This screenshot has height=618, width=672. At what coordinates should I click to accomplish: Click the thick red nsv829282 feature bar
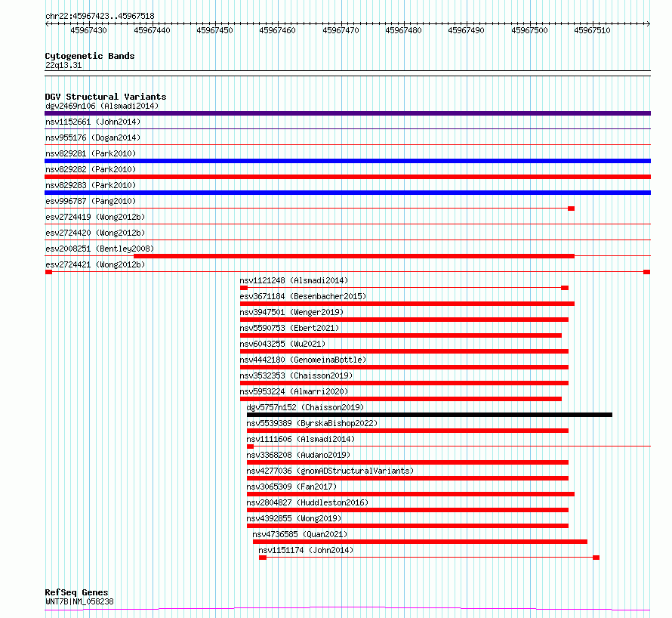click(347, 177)
